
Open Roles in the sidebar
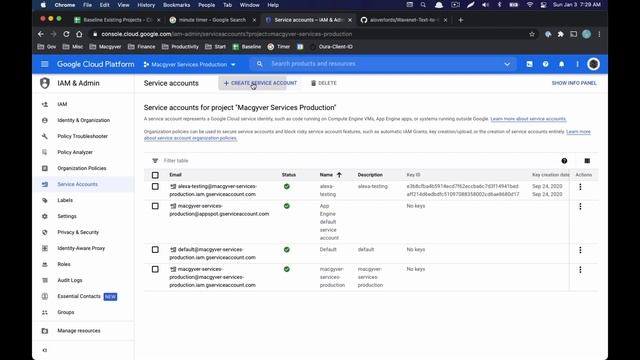tap(64, 264)
